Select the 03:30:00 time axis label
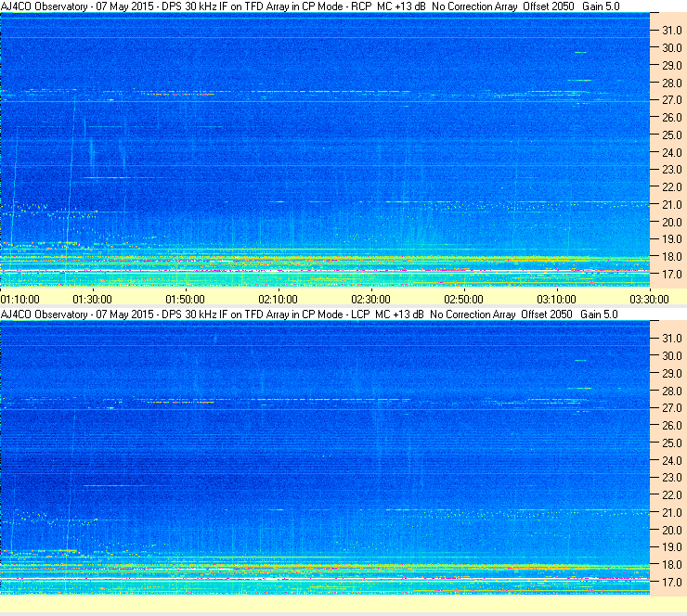This screenshot has width=687, height=616. [x=650, y=300]
